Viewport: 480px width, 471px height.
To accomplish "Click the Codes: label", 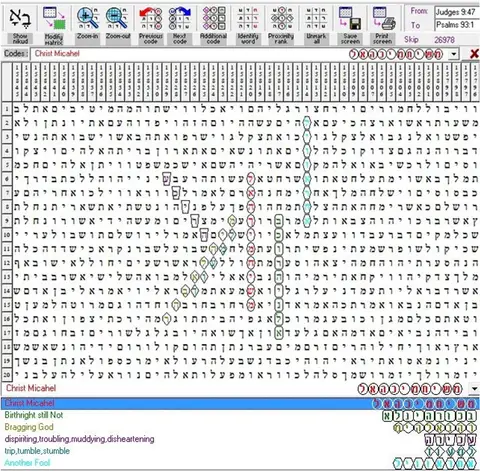I will click(16, 54).
